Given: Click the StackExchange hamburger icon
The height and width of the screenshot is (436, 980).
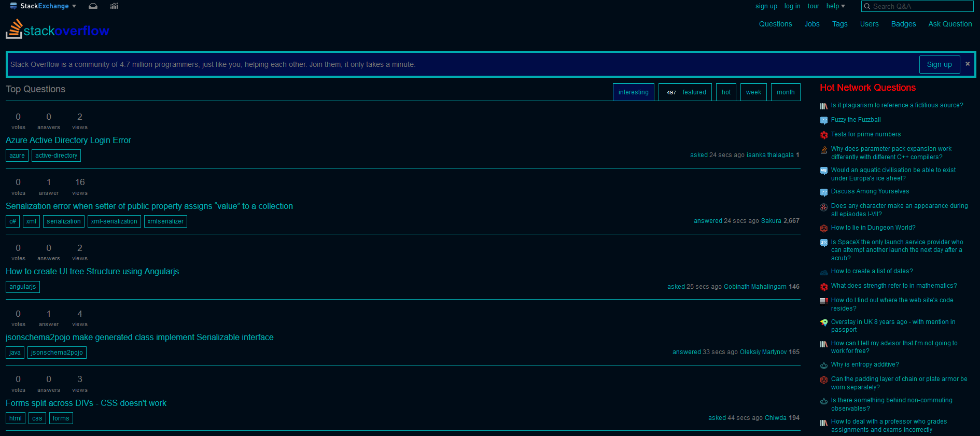Looking at the screenshot, I should [13, 6].
